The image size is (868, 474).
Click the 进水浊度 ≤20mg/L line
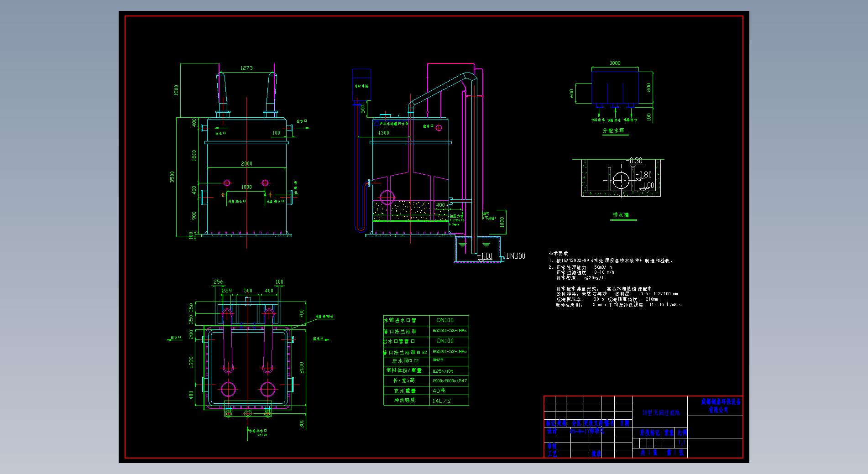pos(580,278)
